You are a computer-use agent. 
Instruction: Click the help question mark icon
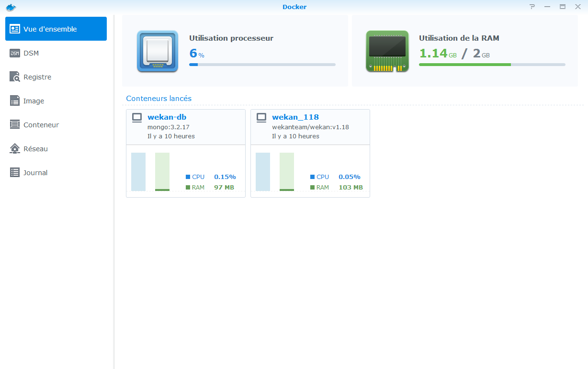(532, 7)
